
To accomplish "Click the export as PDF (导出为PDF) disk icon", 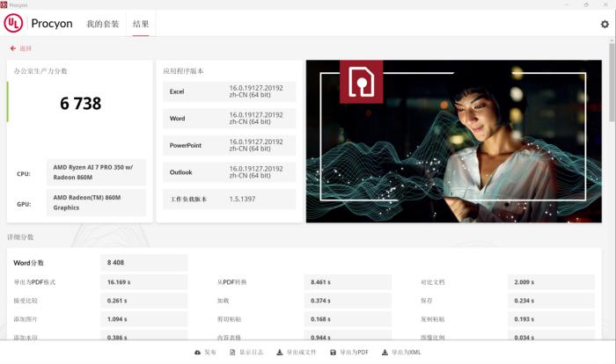I will click(x=333, y=353).
